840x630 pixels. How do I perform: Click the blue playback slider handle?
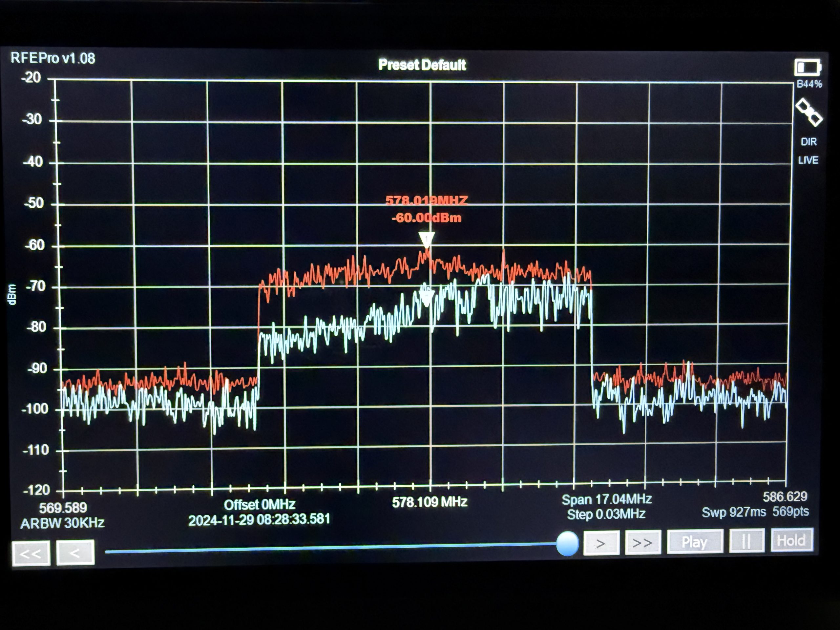567,543
